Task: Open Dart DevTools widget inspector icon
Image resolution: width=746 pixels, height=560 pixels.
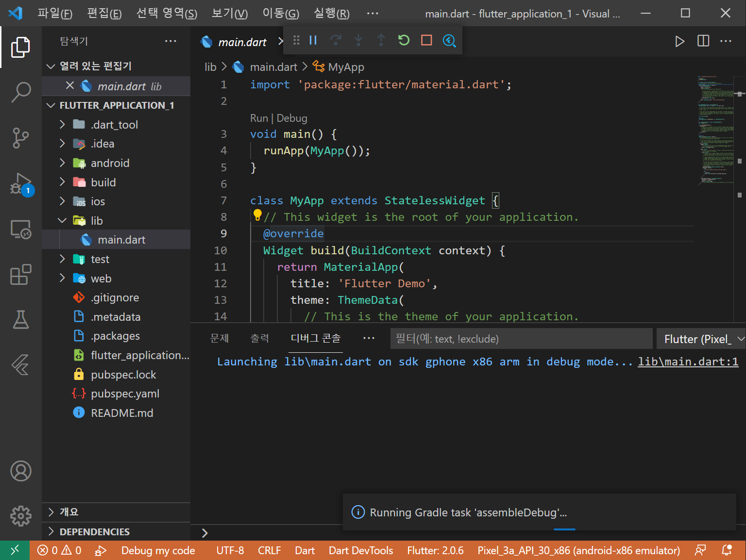Action: click(x=449, y=40)
